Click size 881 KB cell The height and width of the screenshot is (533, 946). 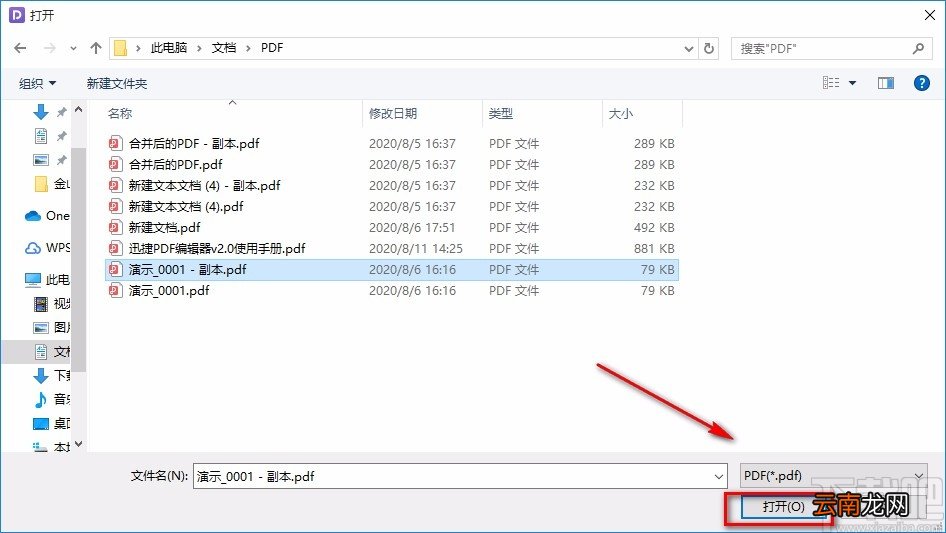[x=654, y=248]
